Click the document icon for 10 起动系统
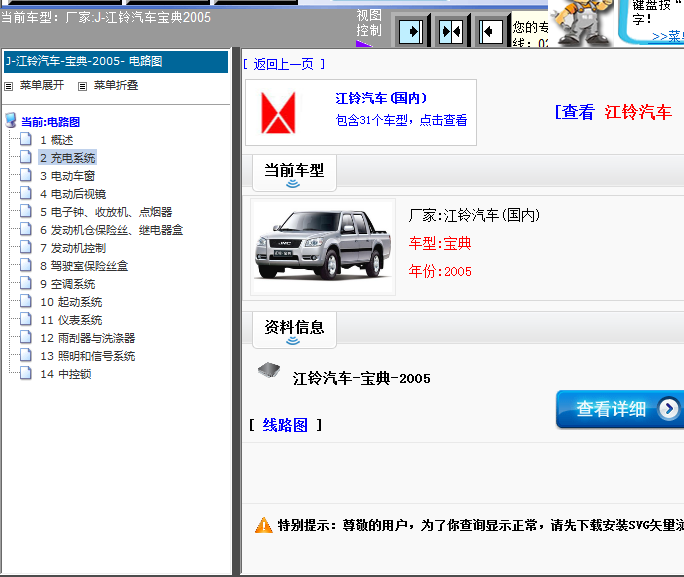Screen dimensions: 684x577 (x=26, y=301)
